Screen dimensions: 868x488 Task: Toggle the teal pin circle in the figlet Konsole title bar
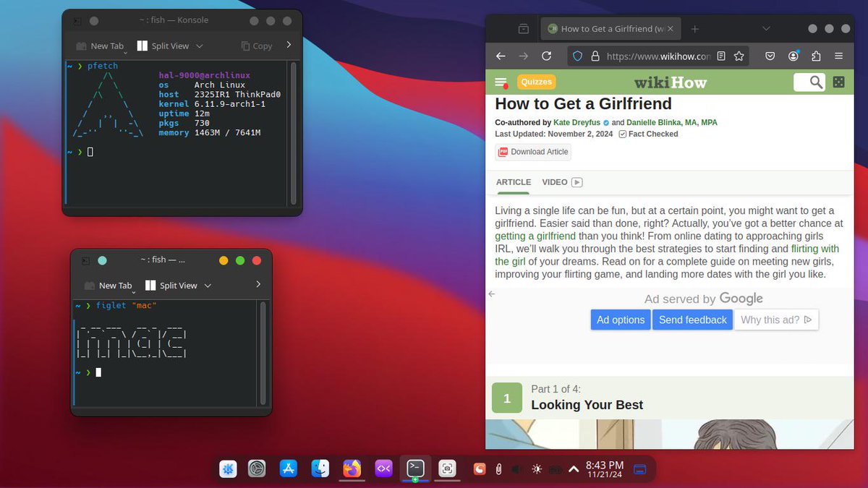[102, 260]
